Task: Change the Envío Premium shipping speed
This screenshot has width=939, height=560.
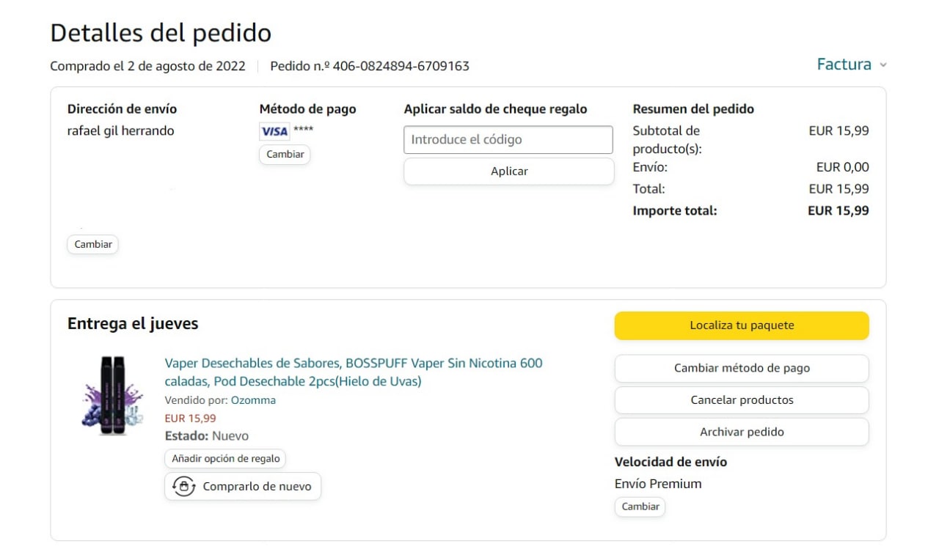Action: tap(640, 506)
